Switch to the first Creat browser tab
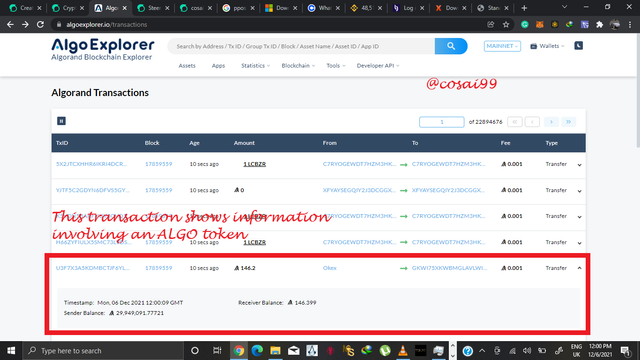640x360 pixels. (25, 8)
